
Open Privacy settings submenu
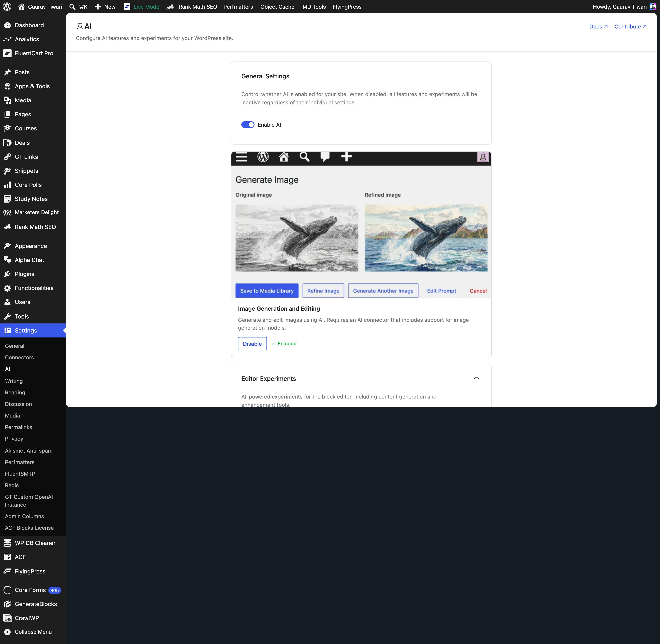tap(14, 439)
